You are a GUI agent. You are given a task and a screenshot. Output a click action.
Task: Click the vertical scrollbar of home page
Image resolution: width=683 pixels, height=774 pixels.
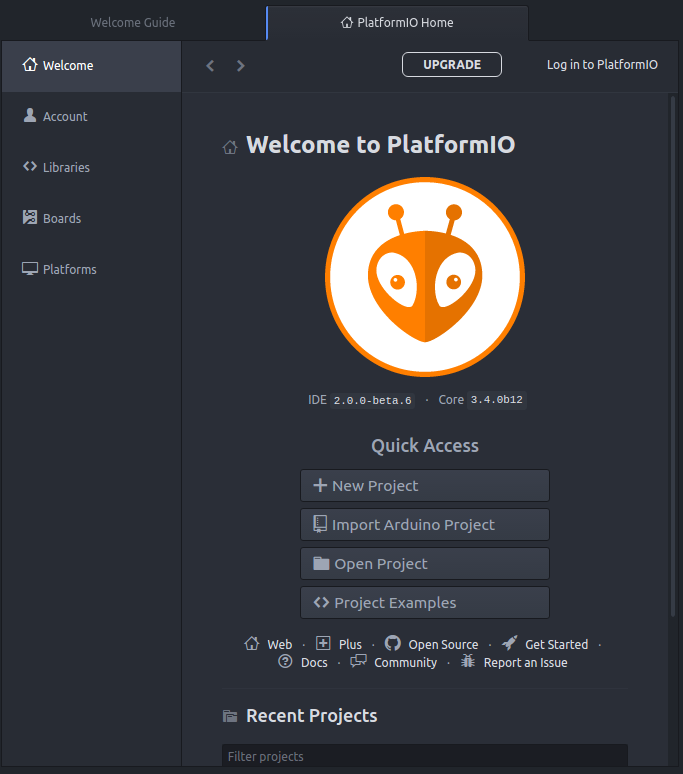(673, 355)
